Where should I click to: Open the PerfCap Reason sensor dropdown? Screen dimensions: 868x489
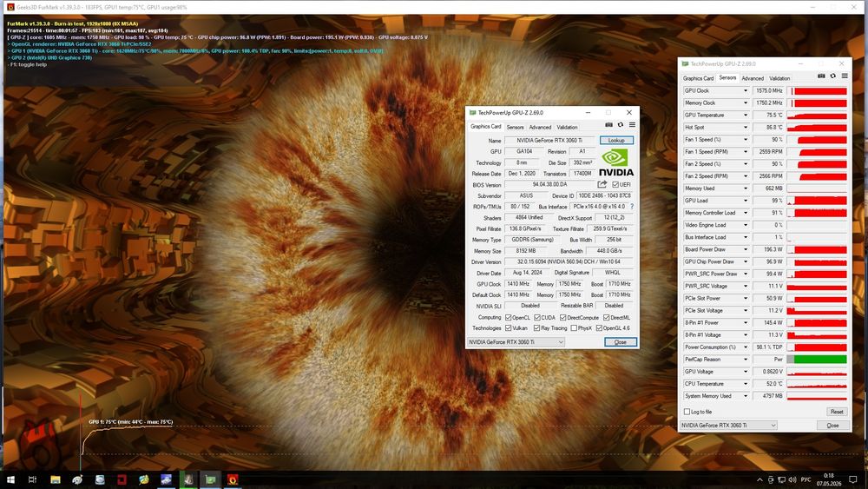pyautogui.click(x=745, y=360)
